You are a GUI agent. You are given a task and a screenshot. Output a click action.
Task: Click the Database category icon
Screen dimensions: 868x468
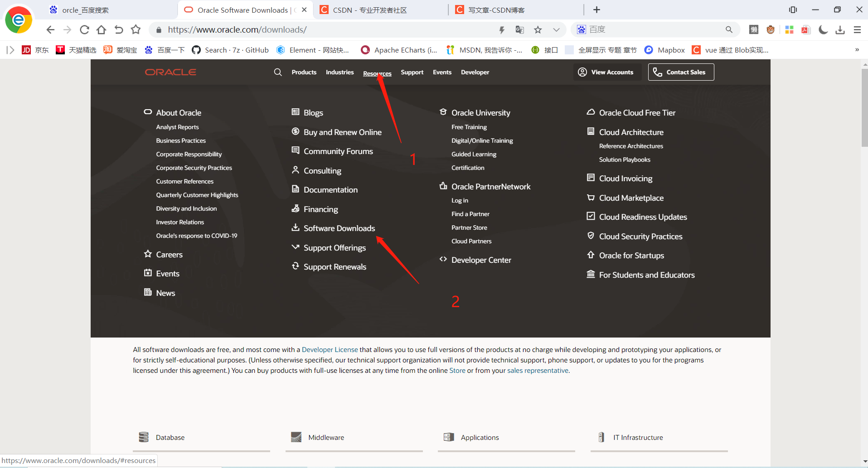point(144,437)
